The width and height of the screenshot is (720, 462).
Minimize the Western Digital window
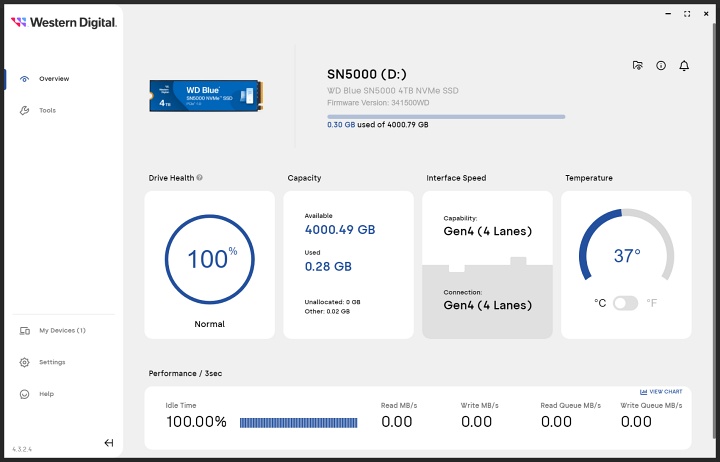[x=668, y=14]
